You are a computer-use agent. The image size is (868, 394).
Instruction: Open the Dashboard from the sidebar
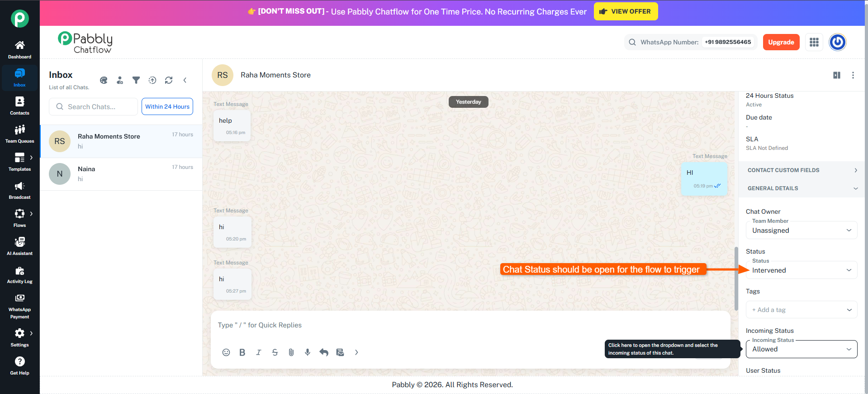click(x=19, y=50)
